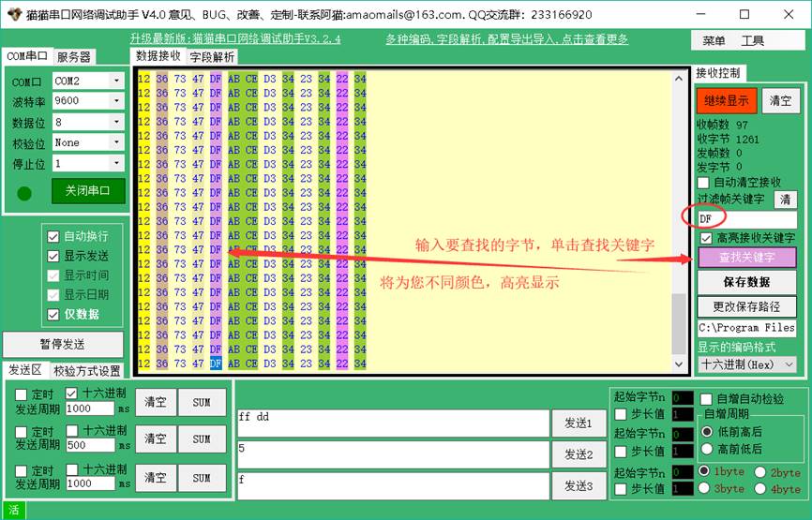812x520 pixels.
Task: Toggle the 自动换行 checkbox
Action: click(x=53, y=236)
